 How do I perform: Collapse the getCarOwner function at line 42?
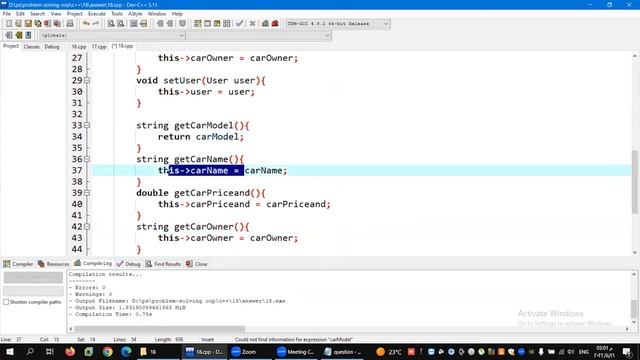tap(87, 227)
